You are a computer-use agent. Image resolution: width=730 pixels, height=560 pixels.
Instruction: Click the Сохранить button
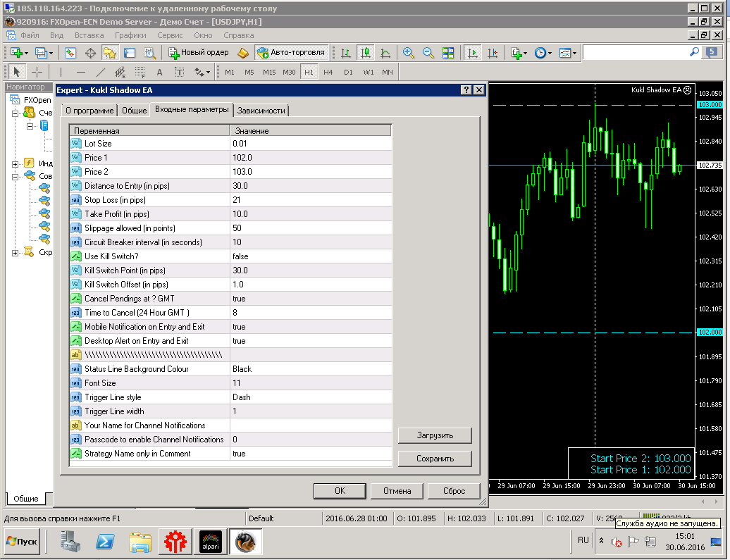pyautogui.click(x=435, y=459)
